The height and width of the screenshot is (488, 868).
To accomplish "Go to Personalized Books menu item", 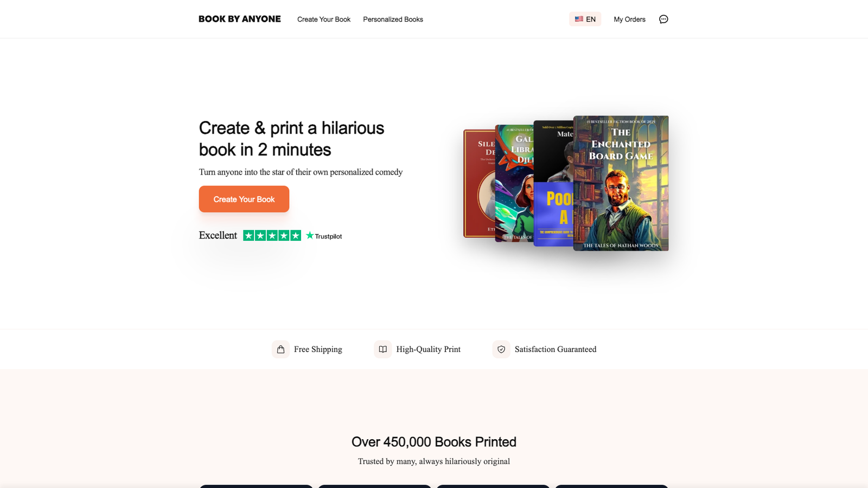I will click(393, 19).
